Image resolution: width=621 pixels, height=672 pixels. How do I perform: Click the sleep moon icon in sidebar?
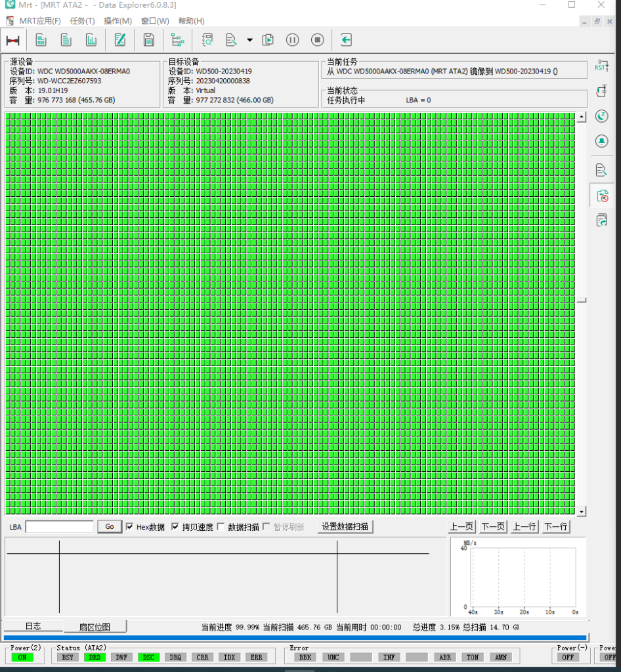(601, 116)
